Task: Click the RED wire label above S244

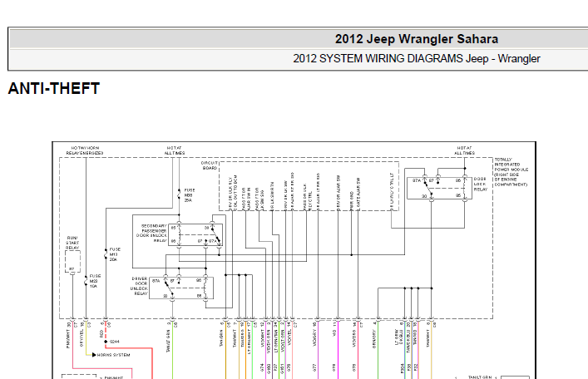Action: [101, 334]
